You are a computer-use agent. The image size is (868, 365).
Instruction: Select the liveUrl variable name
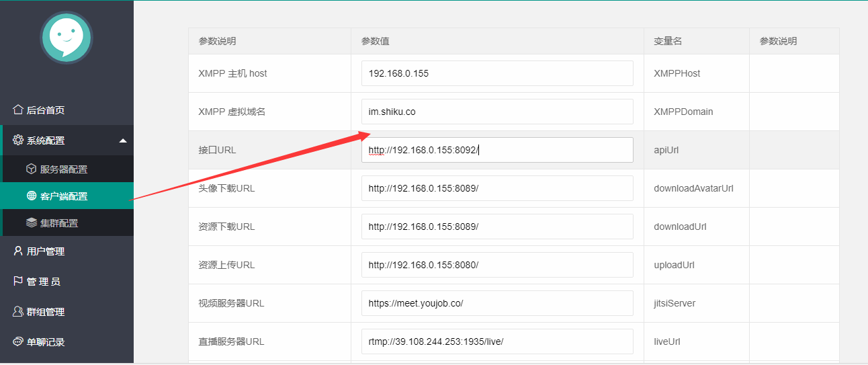coord(667,341)
